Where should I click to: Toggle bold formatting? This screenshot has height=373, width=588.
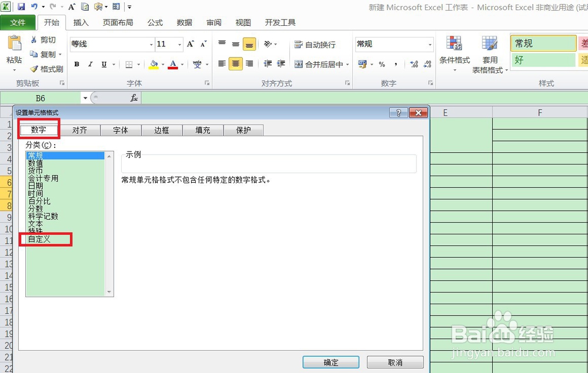[76, 63]
